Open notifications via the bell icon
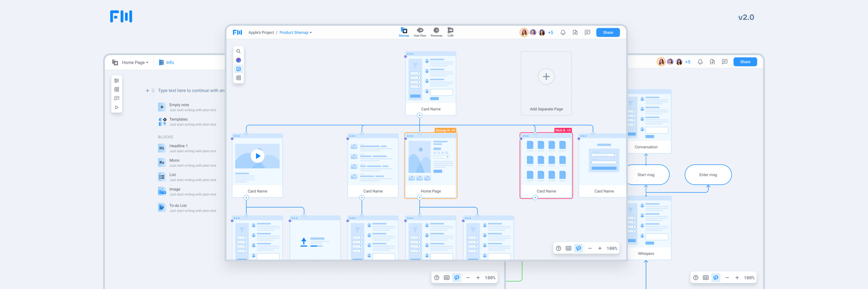868x289 pixels. click(563, 32)
